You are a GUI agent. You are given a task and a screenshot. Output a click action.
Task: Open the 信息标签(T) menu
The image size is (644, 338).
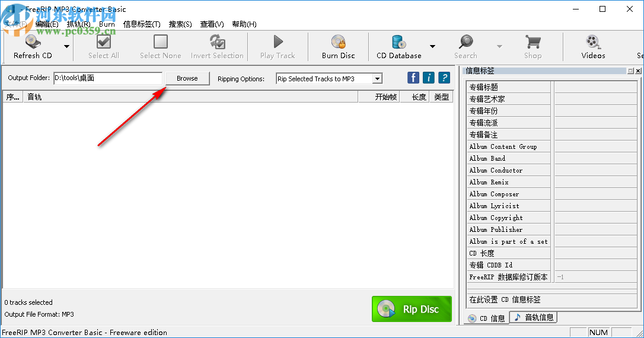click(x=142, y=24)
